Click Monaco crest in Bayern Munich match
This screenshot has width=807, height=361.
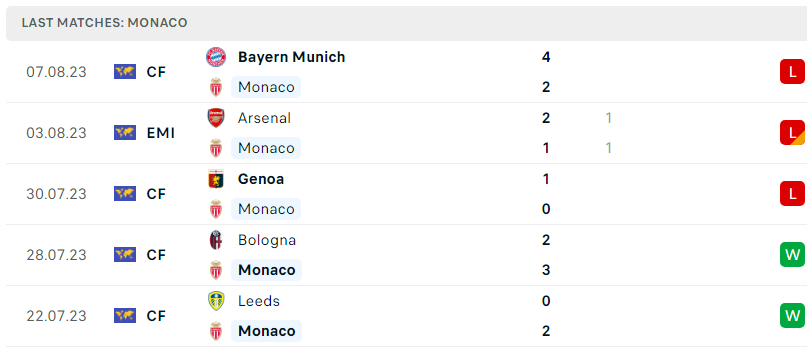[x=216, y=87]
